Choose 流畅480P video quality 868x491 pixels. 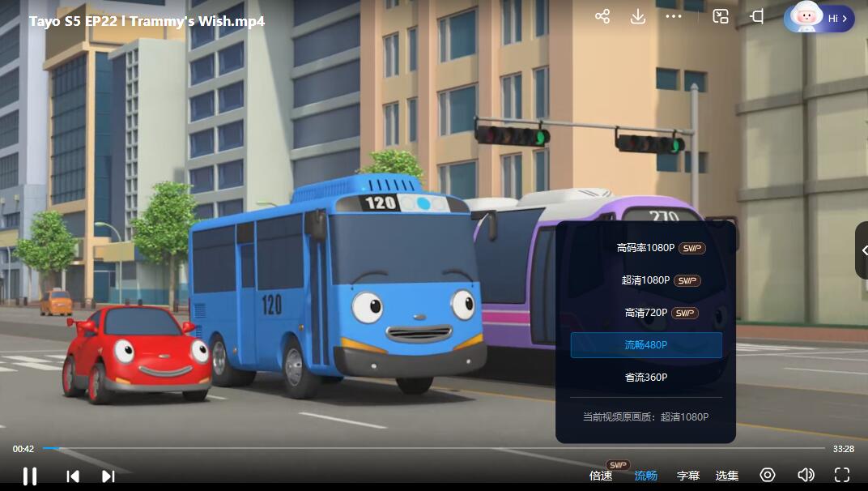point(646,344)
